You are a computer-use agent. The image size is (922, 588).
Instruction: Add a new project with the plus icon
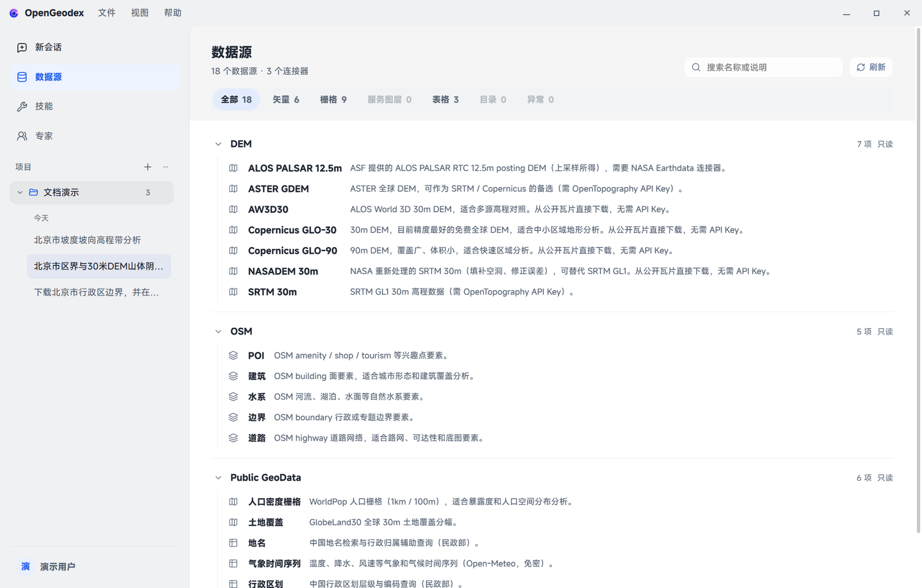148,167
